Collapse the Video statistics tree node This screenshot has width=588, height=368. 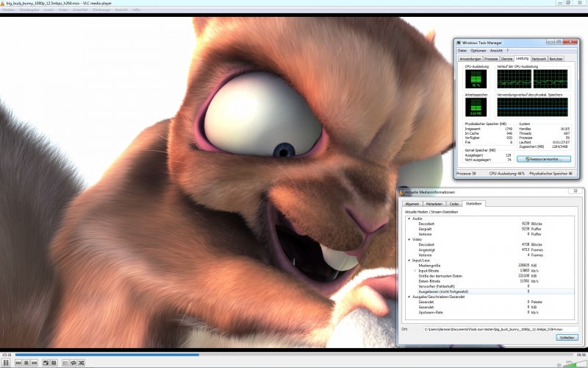tap(409, 239)
